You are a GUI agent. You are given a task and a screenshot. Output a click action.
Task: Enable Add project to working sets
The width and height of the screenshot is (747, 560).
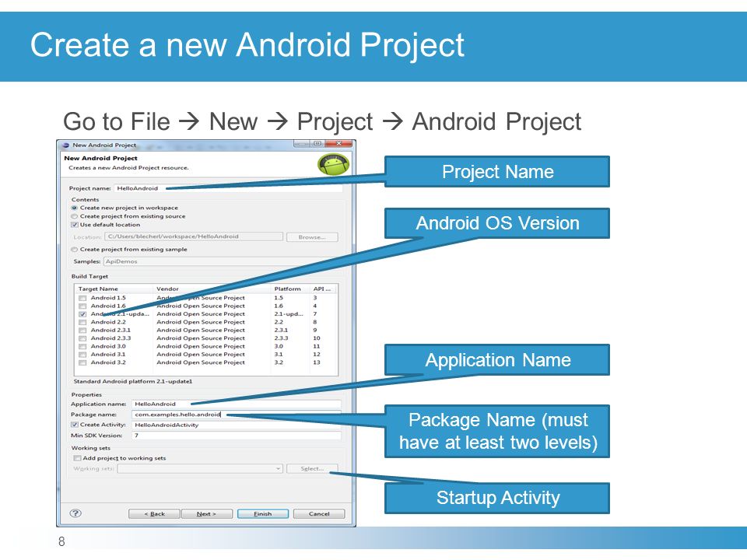tap(77, 458)
